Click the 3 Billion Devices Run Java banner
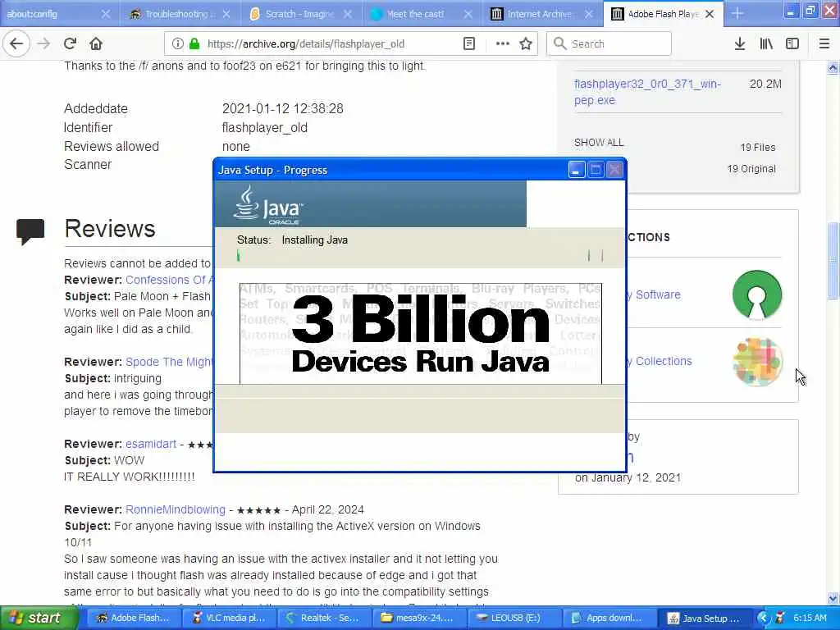 click(x=421, y=333)
